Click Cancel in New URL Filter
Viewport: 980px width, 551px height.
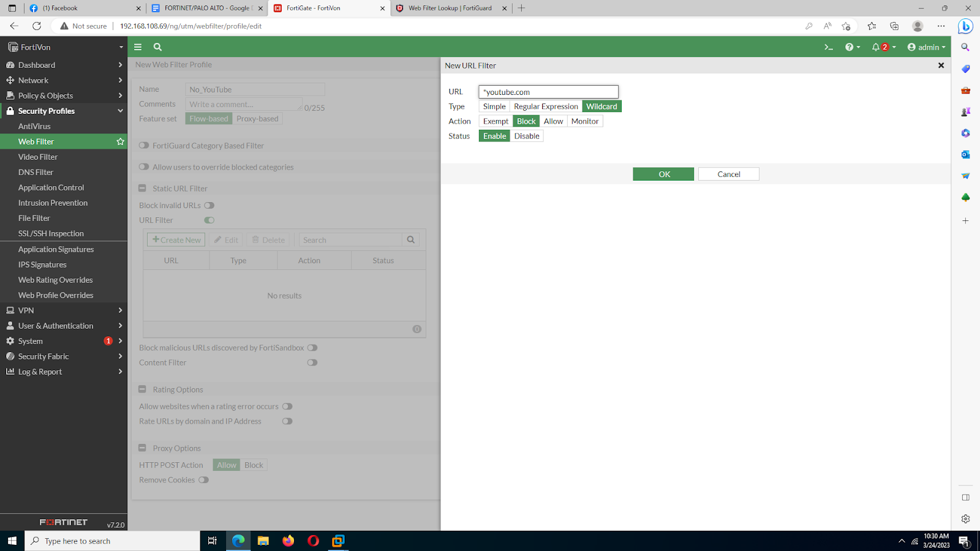[x=729, y=174]
